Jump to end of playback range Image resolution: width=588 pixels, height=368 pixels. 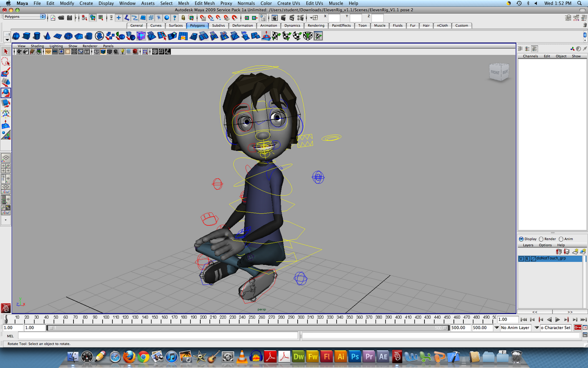pos(583,319)
